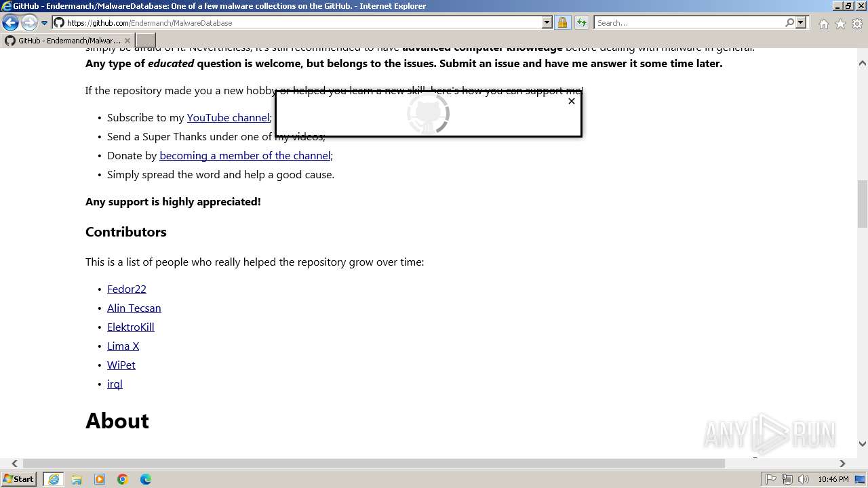Viewport: 868px width, 488px height.
Task: Close the loading dialog popup
Action: click(x=572, y=101)
